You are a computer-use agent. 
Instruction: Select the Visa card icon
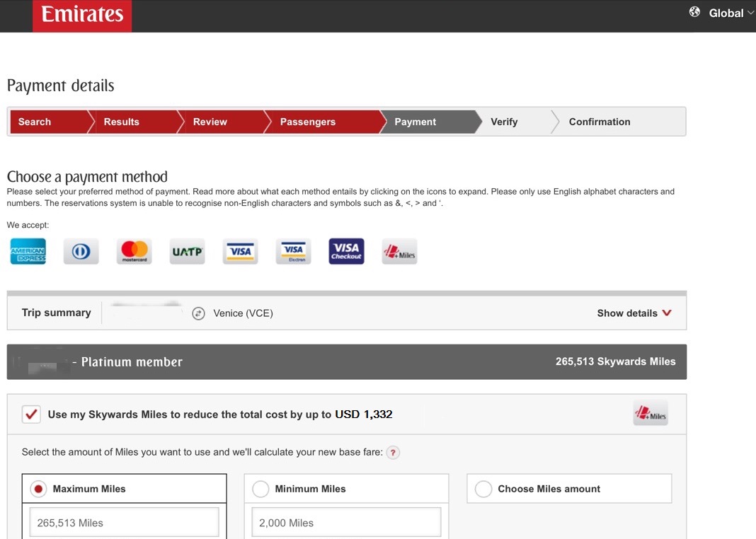pyautogui.click(x=240, y=251)
